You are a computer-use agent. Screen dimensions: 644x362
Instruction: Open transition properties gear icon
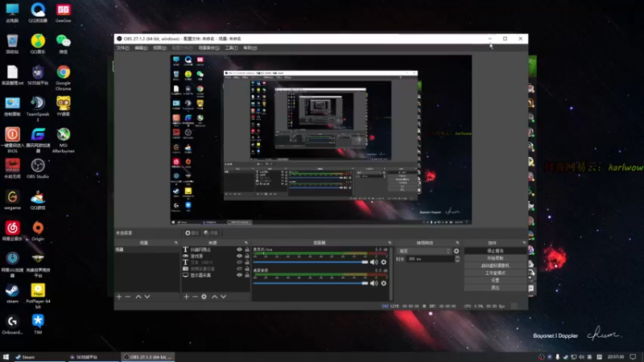[x=456, y=251]
